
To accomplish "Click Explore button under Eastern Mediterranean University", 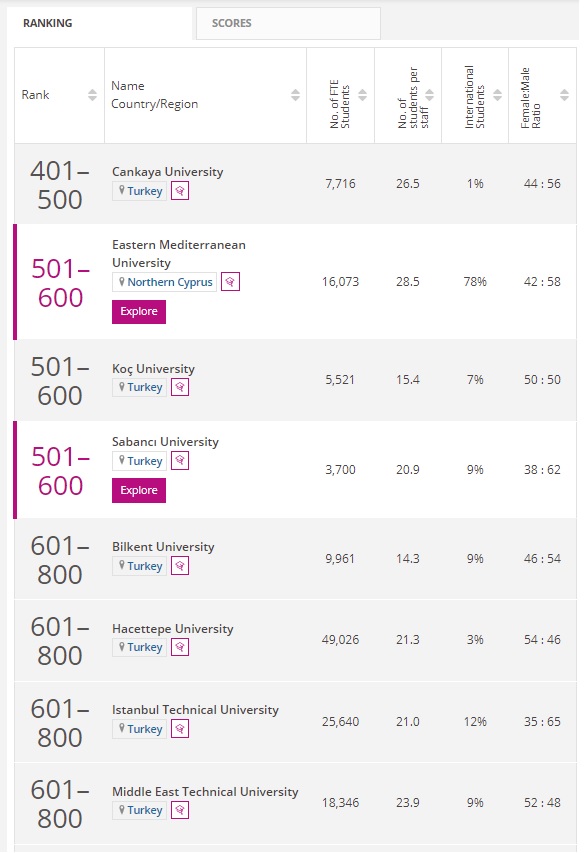I will point(139,312).
